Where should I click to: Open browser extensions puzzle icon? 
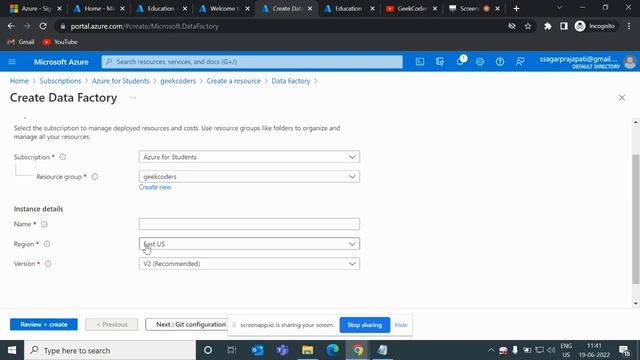coord(547,26)
